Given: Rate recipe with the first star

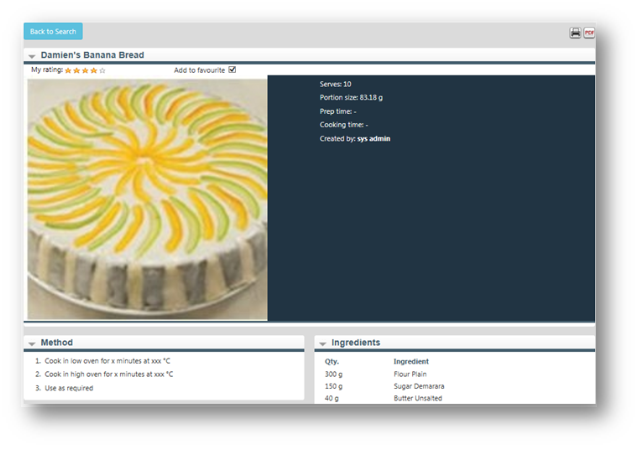Looking at the screenshot, I should tap(68, 70).
